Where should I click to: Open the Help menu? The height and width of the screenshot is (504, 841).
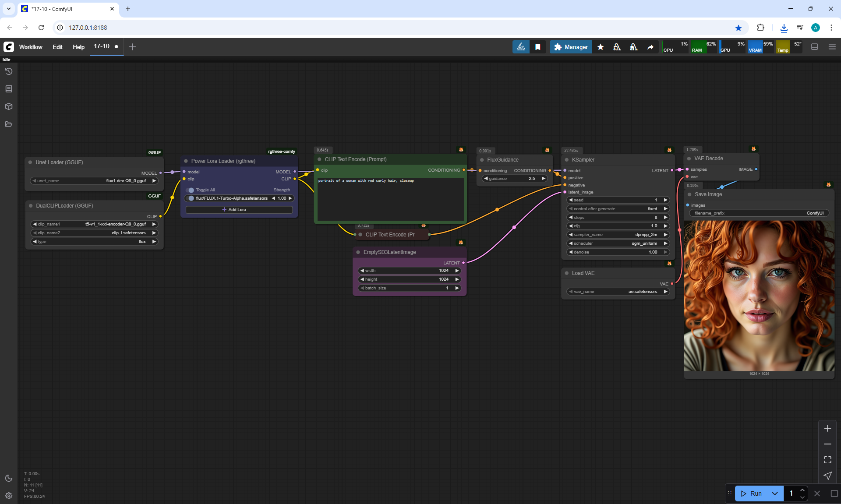(x=78, y=47)
